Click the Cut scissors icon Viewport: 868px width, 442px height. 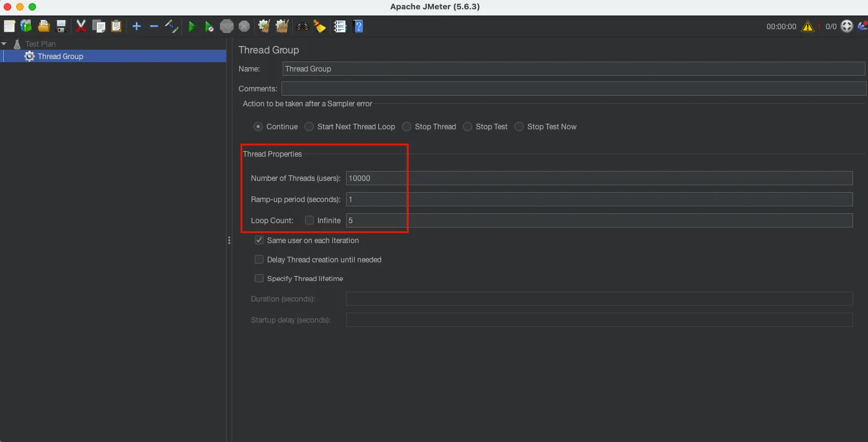pos(81,26)
